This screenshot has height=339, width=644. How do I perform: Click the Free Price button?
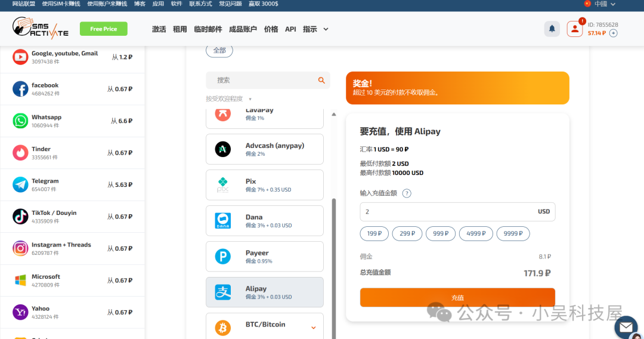[104, 29]
